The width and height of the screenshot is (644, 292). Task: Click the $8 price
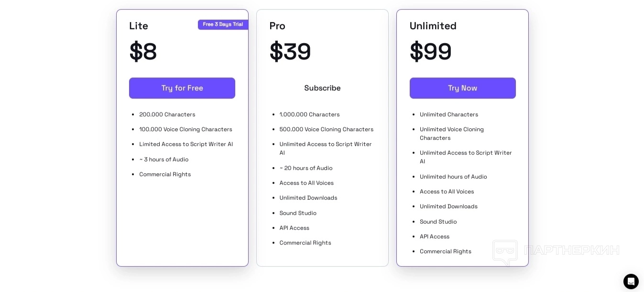[143, 52]
